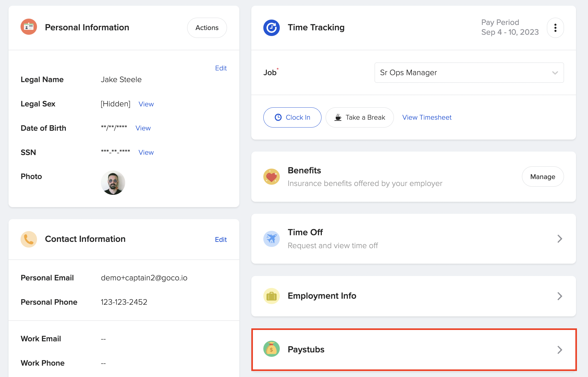Select the Benefits heart icon

tap(271, 177)
